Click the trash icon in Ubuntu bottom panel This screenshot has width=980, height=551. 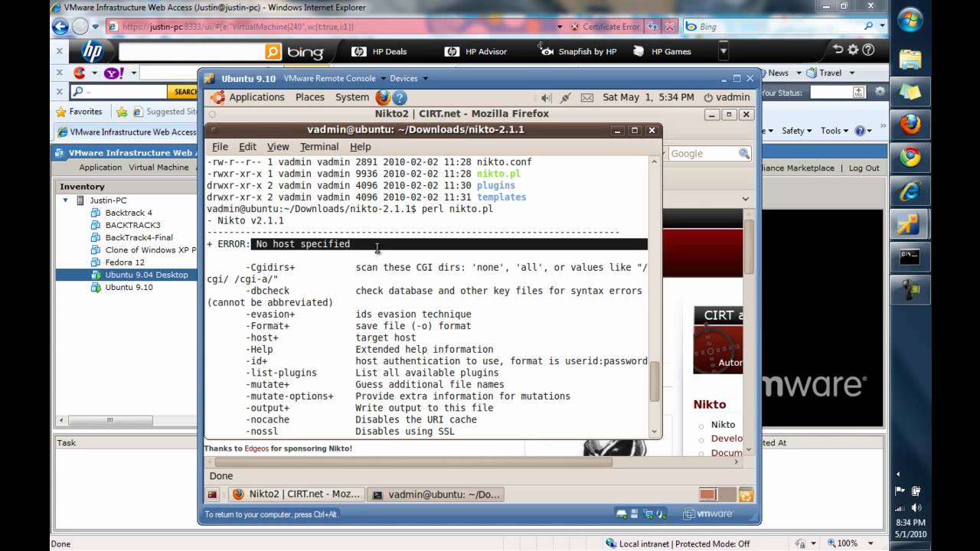[x=746, y=494]
